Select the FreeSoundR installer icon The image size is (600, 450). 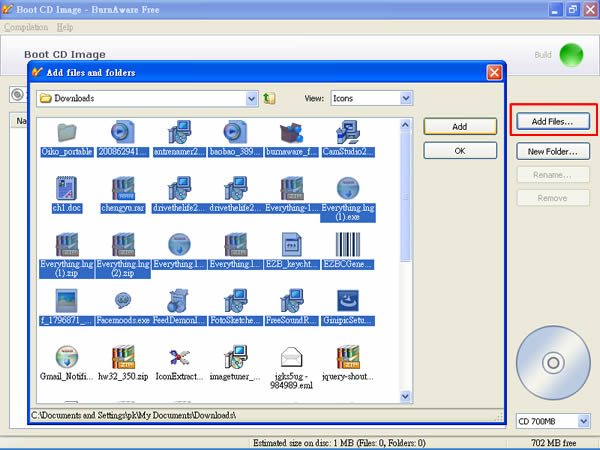point(292,301)
